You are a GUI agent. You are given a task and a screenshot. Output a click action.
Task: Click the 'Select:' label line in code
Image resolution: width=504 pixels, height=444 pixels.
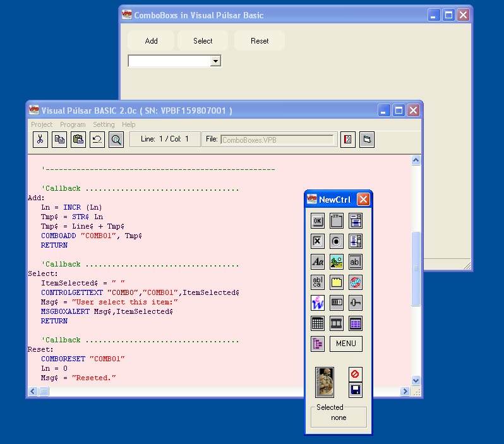43,273
